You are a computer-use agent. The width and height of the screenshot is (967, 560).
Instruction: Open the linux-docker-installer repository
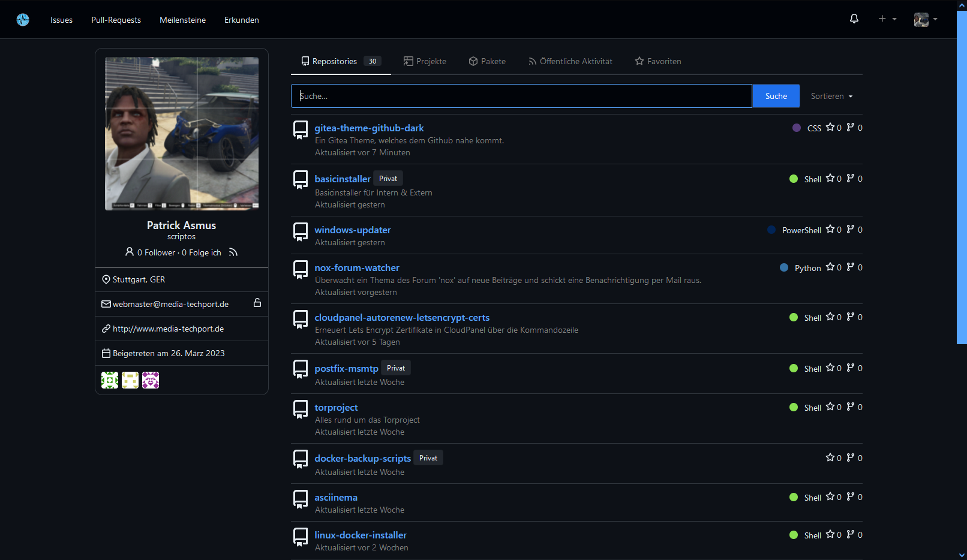(x=361, y=535)
